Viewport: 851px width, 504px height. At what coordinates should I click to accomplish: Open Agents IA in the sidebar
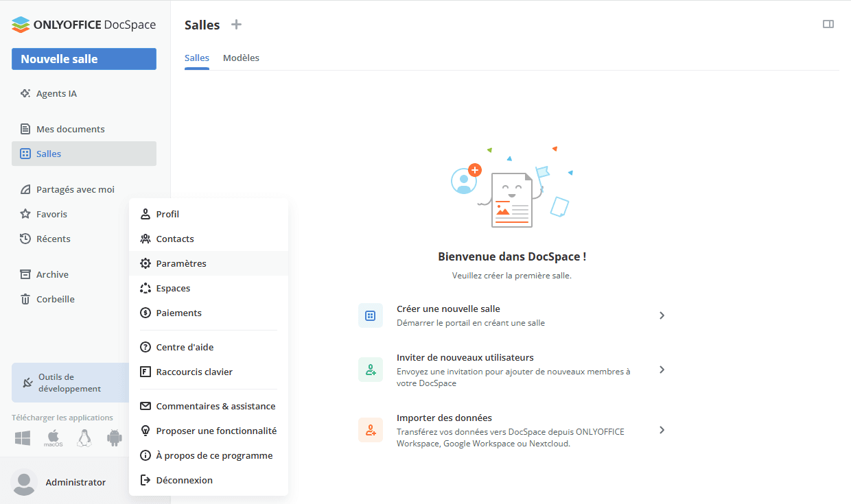point(56,93)
